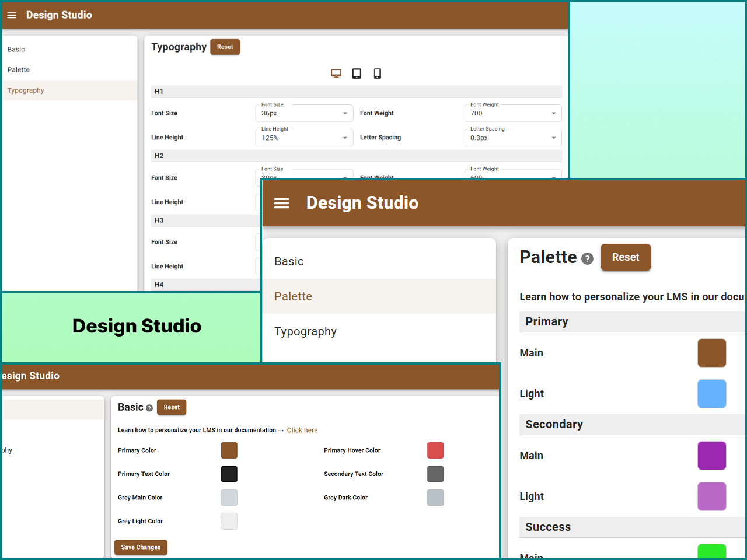The image size is (747, 560).
Task: Select the Secondary Main purple swatch
Action: click(x=711, y=456)
